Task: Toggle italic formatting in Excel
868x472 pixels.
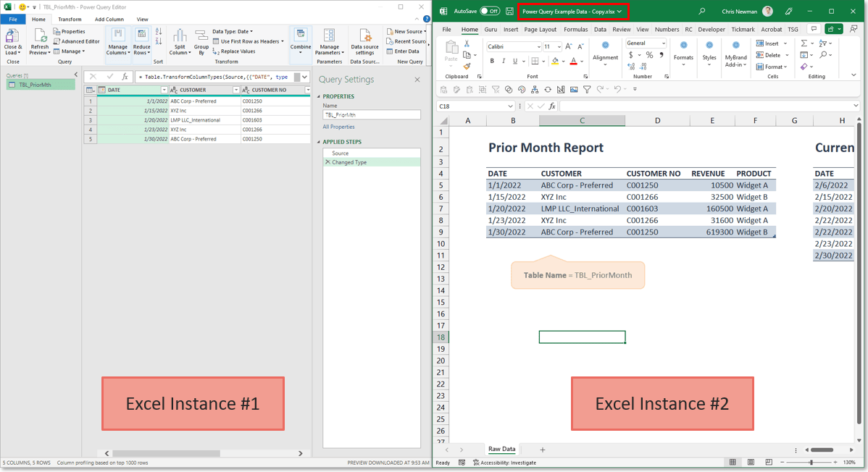Action: tap(504, 61)
